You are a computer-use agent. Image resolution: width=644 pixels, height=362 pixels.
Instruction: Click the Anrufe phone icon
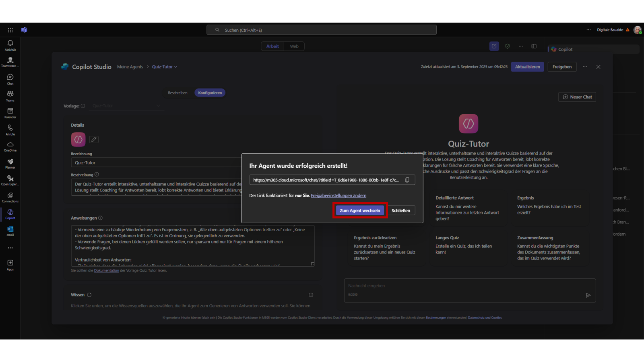10,130
